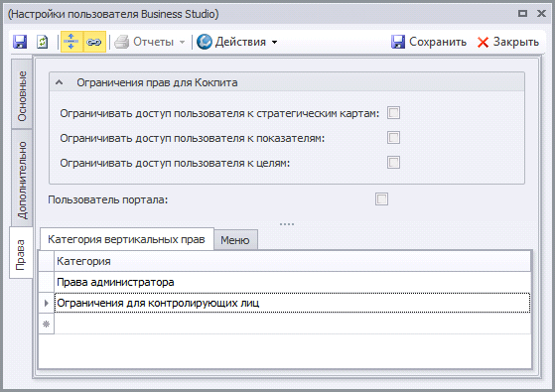Tick the restriction к целям checkbox

393,163
